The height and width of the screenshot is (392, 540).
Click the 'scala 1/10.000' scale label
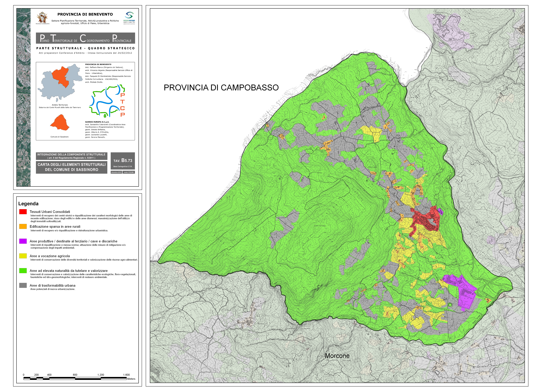point(129,172)
